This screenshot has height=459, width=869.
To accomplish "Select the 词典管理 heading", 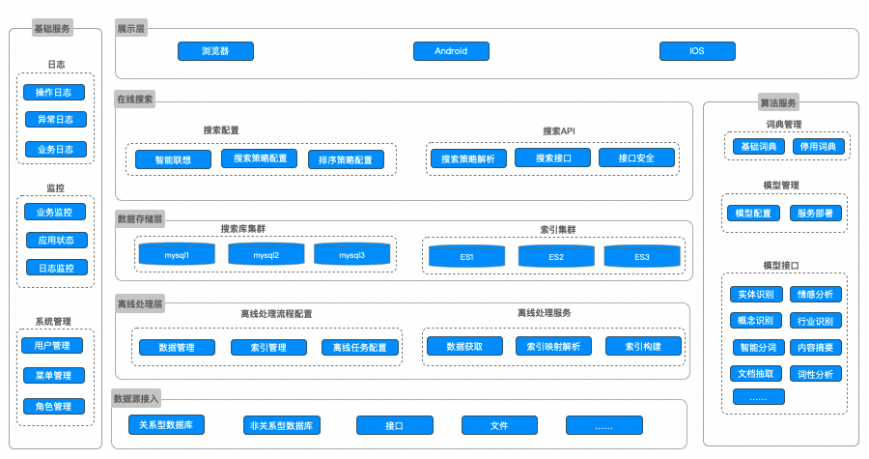I will [x=784, y=125].
